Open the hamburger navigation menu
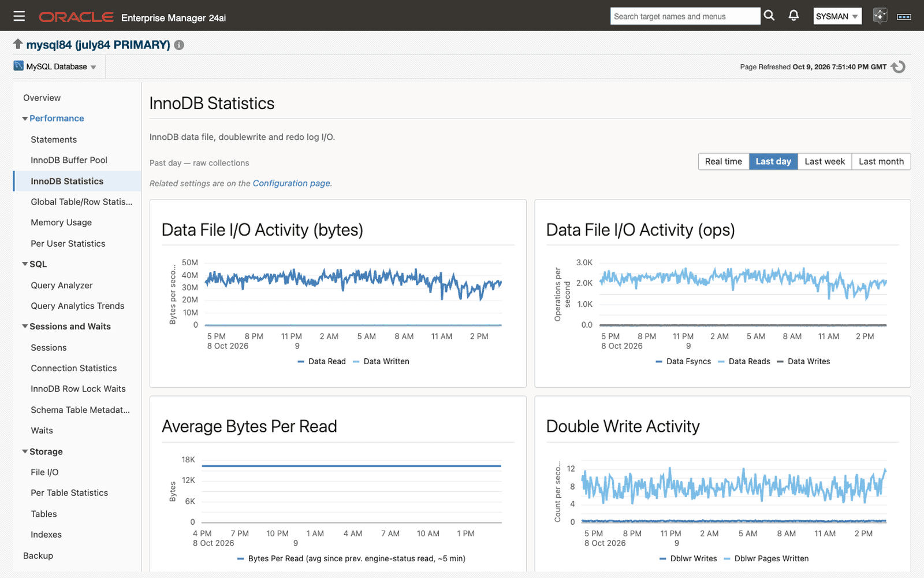Viewport: 924px width, 578px height. click(x=19, y=16)
